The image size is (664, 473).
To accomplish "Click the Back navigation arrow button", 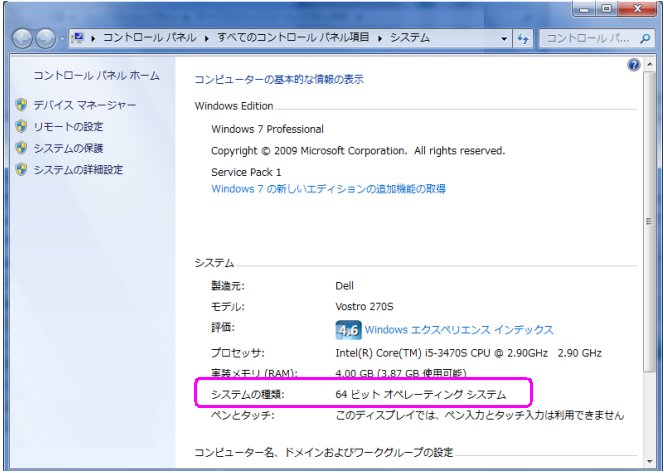I will coord(22,38).
